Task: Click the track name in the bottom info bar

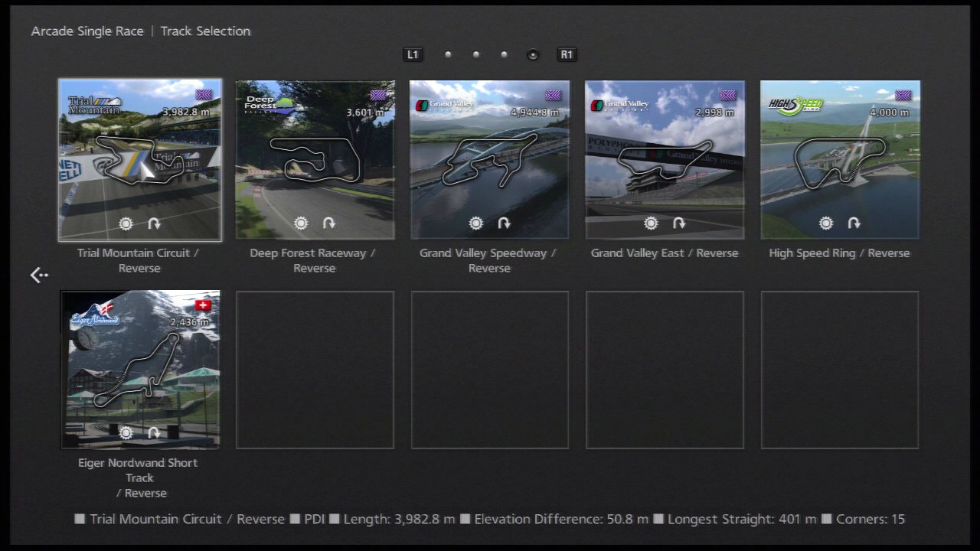Action: [x=187, y=519]
